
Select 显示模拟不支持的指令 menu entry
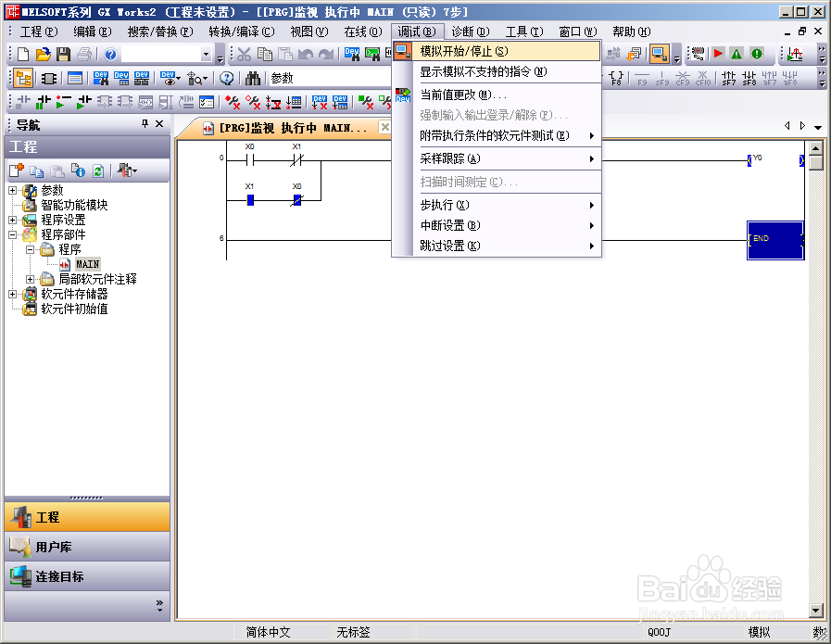(x=497, y=71)
